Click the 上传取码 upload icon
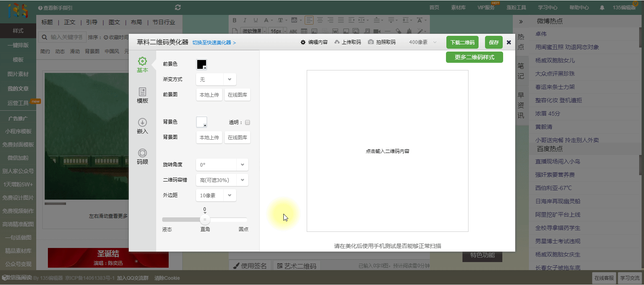The height and width of the screenshot is (285, 644). pyautogui.click(x=337, y=42)
